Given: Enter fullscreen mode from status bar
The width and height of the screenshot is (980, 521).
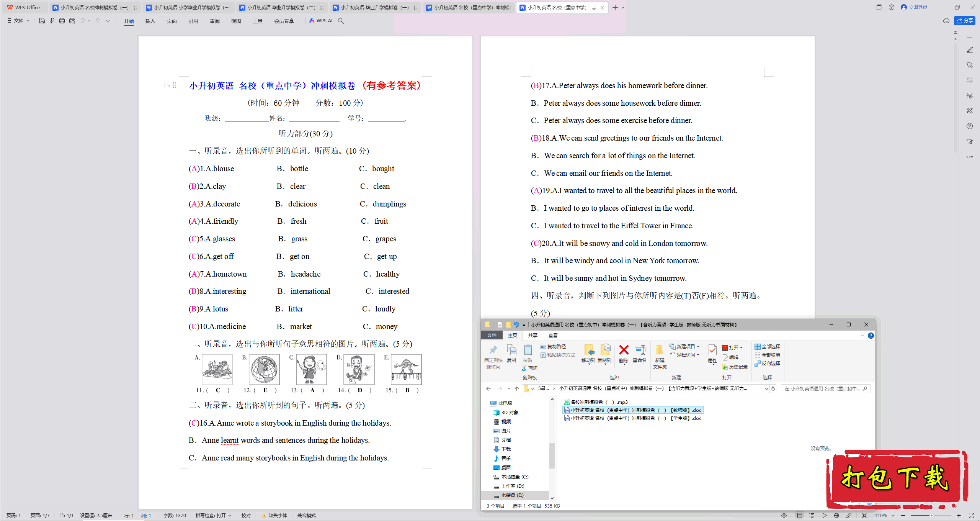Looking at the screenshot, I should 971,515.
